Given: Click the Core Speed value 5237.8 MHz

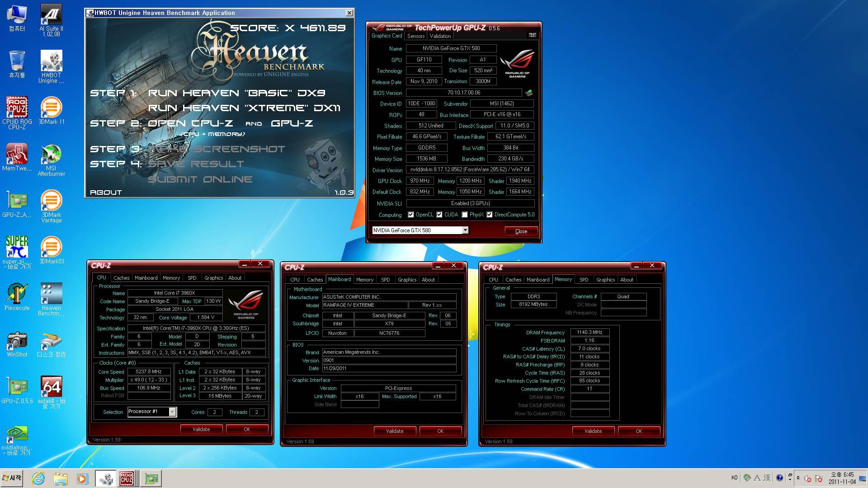Looking at the screenshot, I should (x=149, y=371).
